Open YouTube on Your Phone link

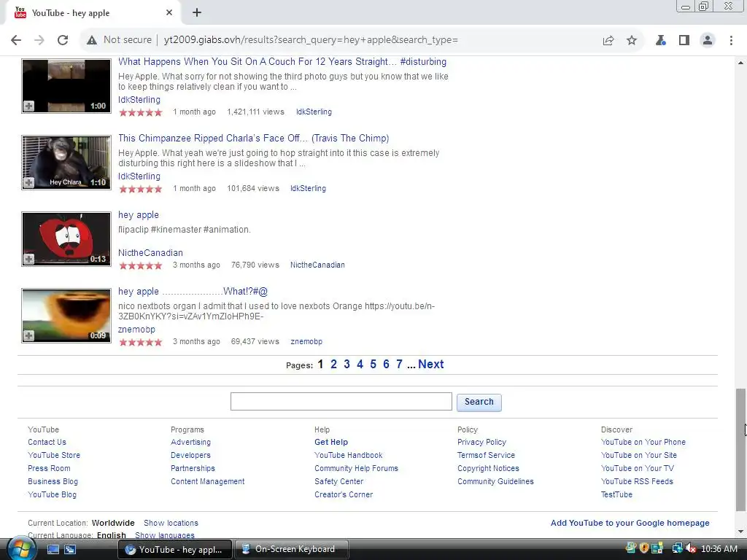tap(643, 442)
